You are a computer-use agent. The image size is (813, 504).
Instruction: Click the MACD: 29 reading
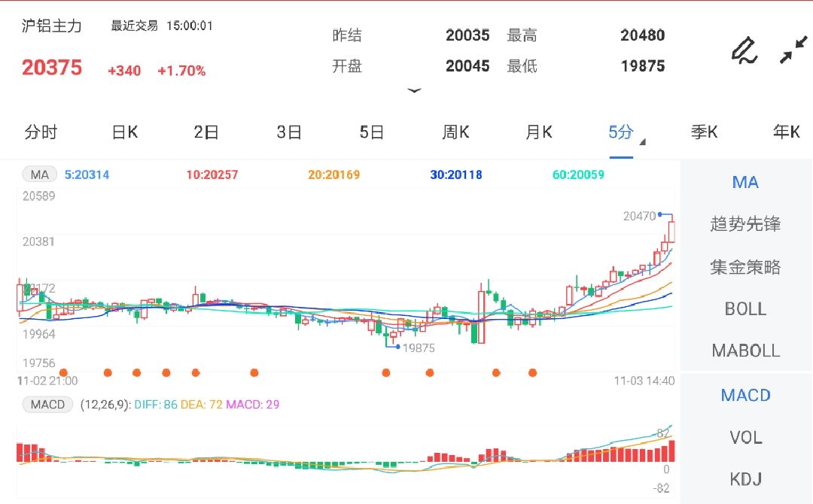(x=252, y=405)
